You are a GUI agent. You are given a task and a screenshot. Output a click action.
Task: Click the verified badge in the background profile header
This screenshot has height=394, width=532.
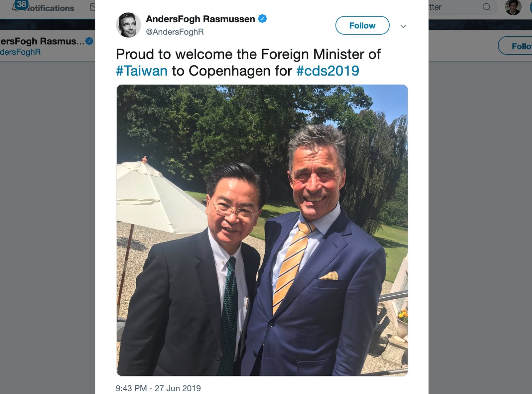click(x=89, y=41)
